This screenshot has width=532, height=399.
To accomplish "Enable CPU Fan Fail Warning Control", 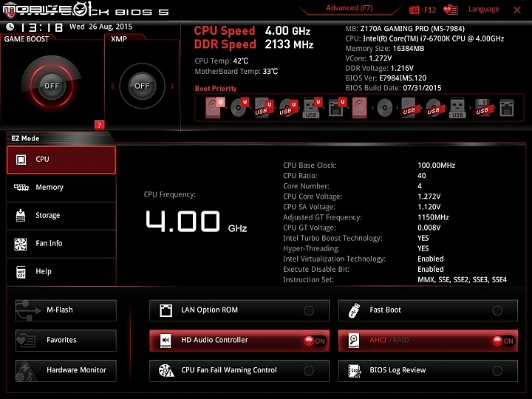I will (x=239, y=370).
